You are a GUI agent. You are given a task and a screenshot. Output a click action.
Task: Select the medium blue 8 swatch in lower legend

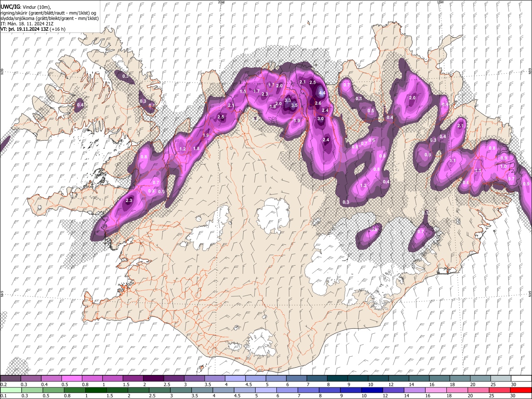(329, 390)
